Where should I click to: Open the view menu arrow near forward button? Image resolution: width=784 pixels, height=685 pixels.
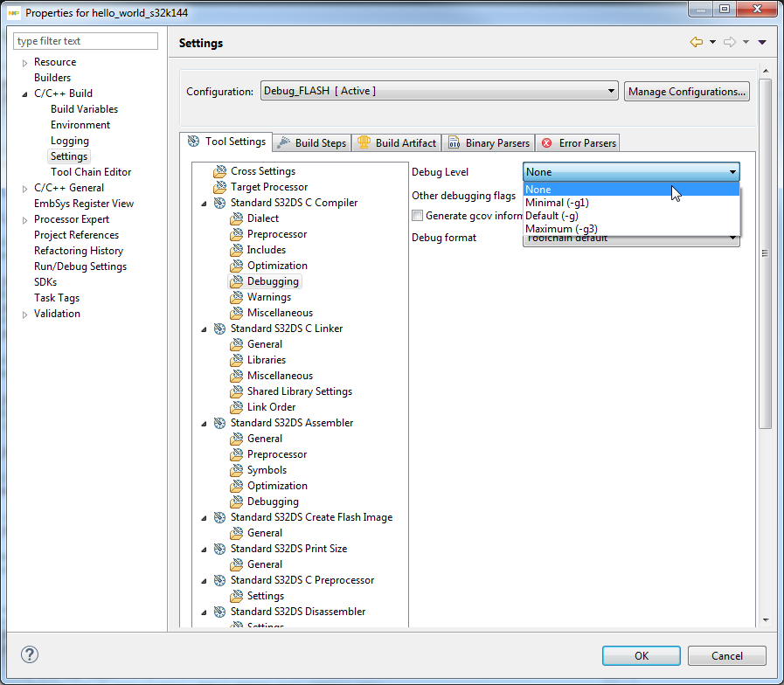point(747,42)
